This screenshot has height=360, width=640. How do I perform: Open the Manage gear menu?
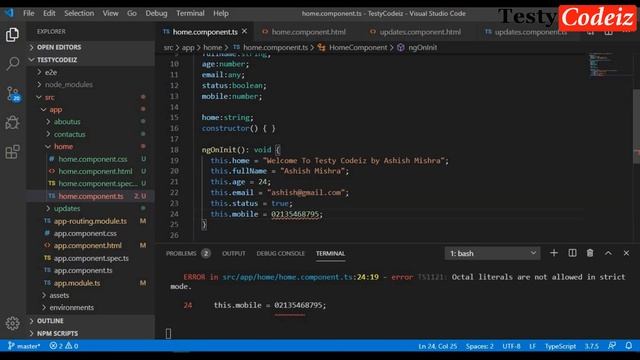pyautogui.click(x=12, y=323)
